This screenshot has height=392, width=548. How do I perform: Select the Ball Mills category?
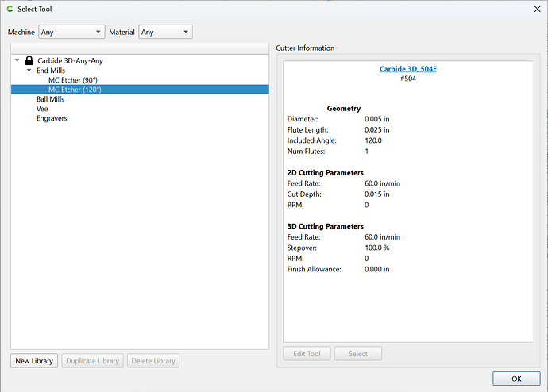coord(50,99)
